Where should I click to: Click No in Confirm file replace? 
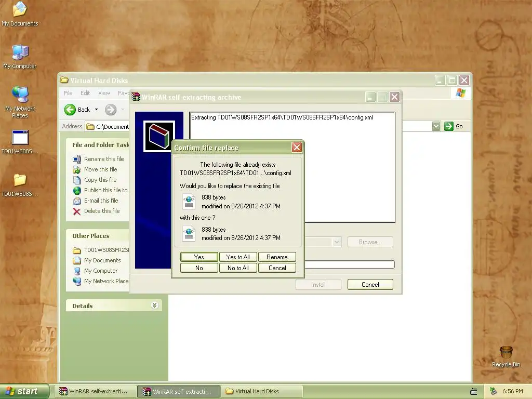point(199,268)
